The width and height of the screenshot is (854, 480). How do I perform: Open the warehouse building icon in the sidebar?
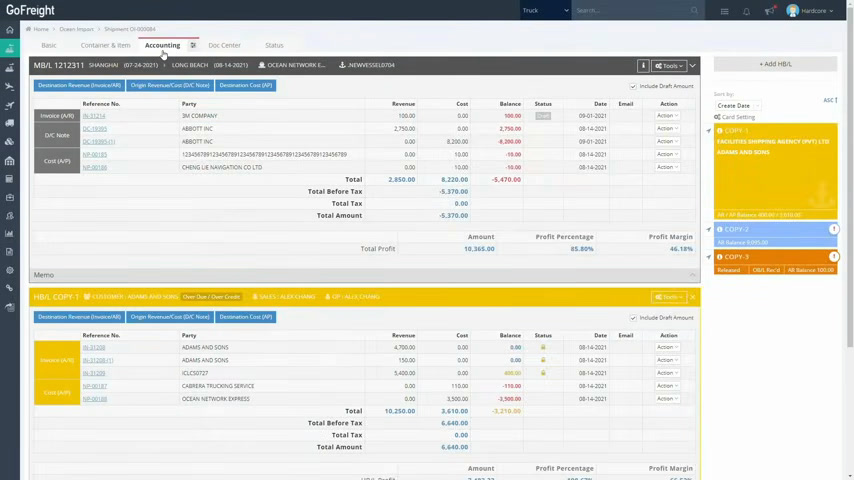(x=10, y=161)
